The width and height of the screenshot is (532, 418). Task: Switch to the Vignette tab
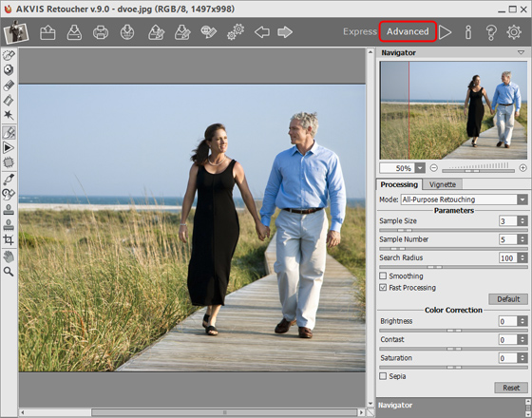pyautogui.click(x=443, y=184)
